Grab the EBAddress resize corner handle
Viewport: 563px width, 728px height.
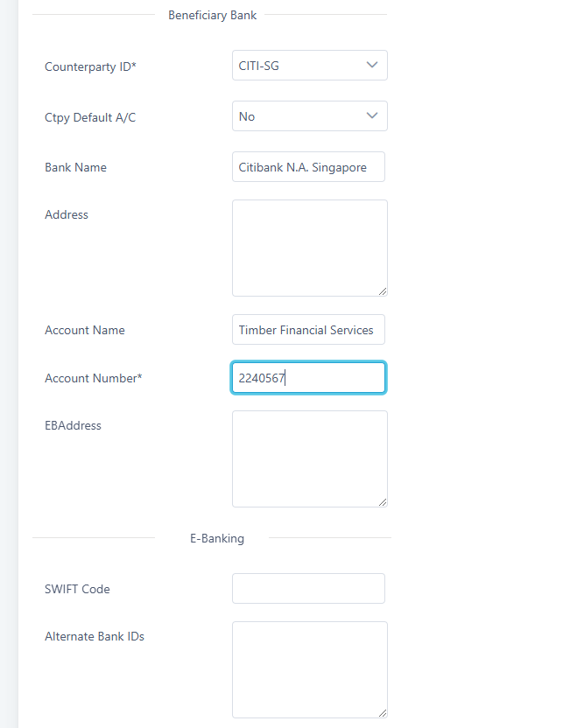383,502
